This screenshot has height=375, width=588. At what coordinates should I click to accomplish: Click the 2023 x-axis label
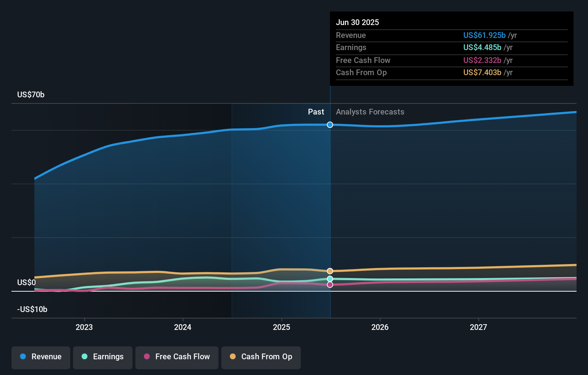pyautogui.click(x=84, y=327)
